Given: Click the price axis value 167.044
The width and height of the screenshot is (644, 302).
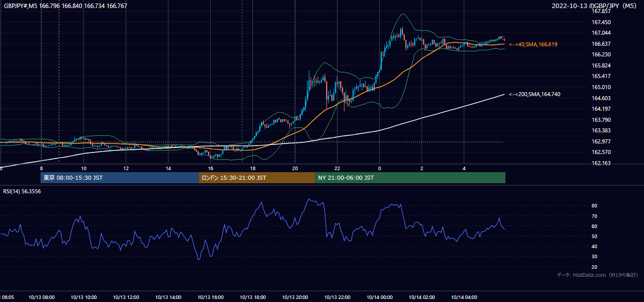Looking at the screenshot, I should pos(601,33).
